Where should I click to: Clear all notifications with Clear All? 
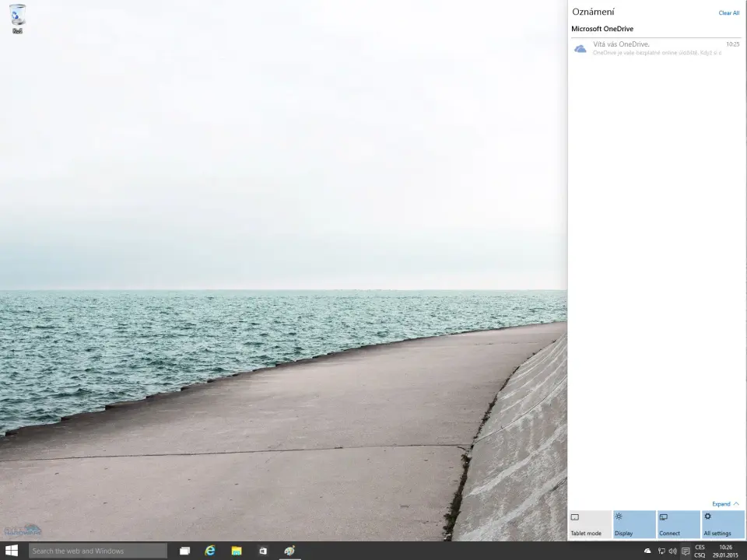coord(728,13)
